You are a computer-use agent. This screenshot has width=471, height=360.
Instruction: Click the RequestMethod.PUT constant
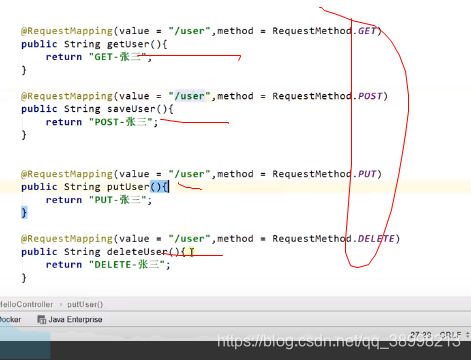point(367,174)
